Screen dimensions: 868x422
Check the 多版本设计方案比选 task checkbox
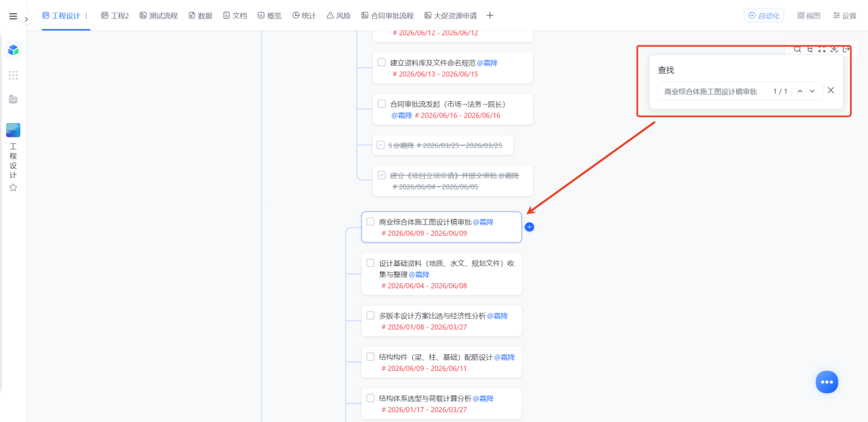click(x=370, y=316)
